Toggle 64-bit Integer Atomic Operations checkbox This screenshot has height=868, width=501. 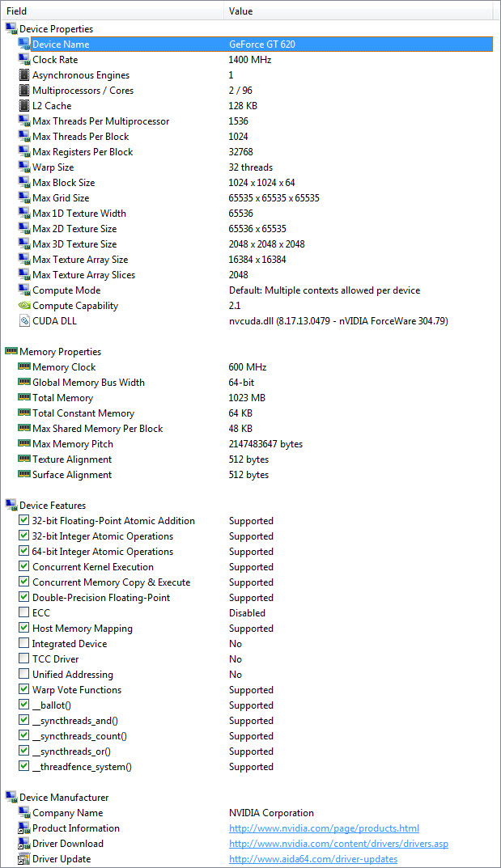click(23, 551)
